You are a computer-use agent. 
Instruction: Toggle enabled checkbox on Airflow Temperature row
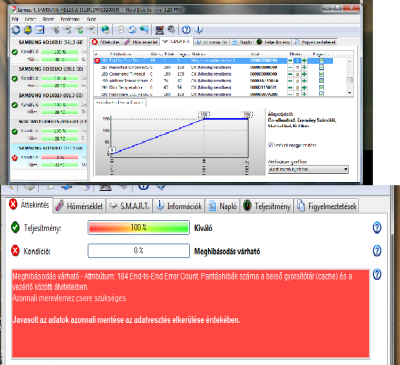point(321,81)
